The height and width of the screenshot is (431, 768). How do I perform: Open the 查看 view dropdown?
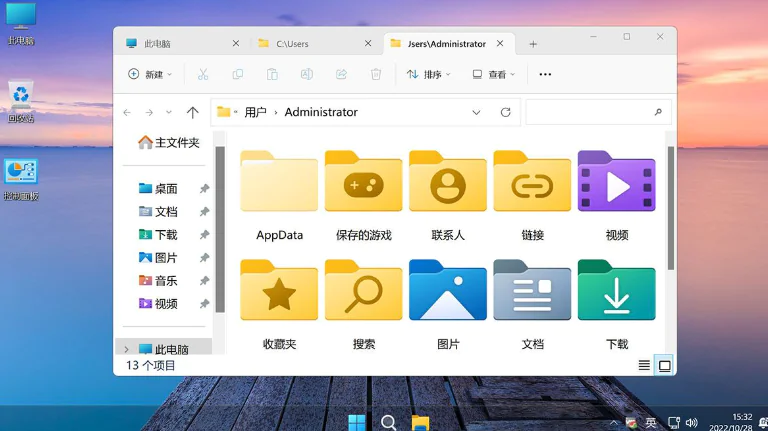[494, 74]
